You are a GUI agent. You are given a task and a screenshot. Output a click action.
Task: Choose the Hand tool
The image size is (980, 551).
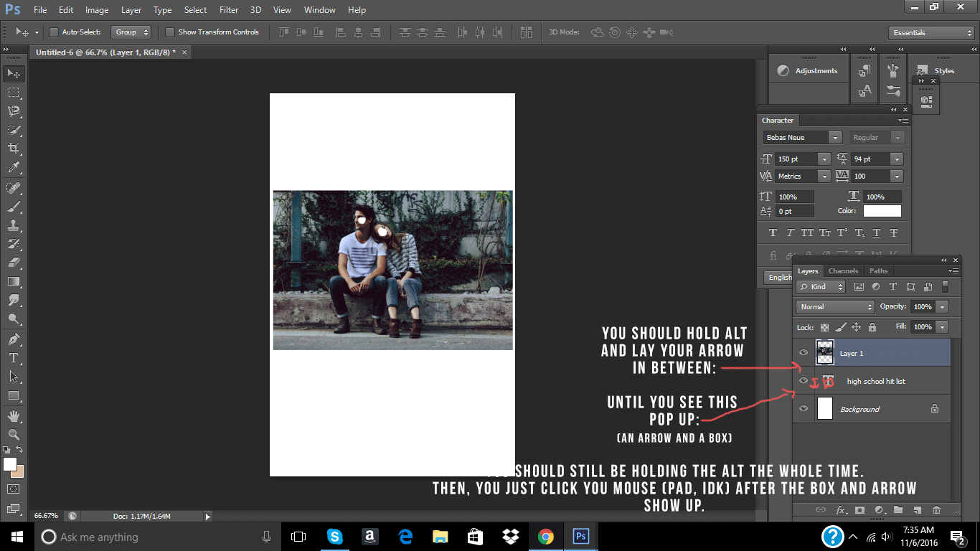coord(13,415)
